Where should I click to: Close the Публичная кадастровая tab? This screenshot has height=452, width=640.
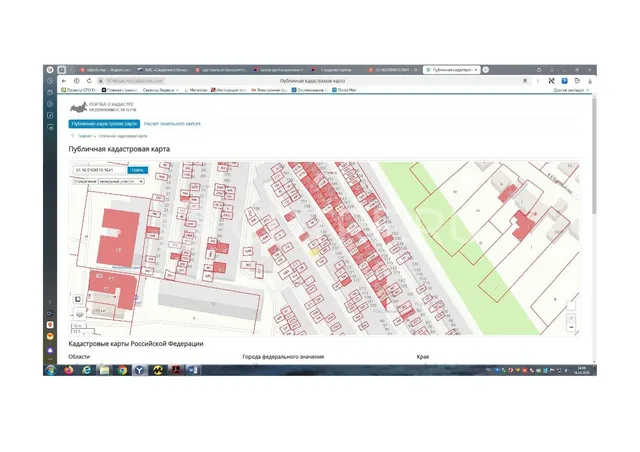476,70
